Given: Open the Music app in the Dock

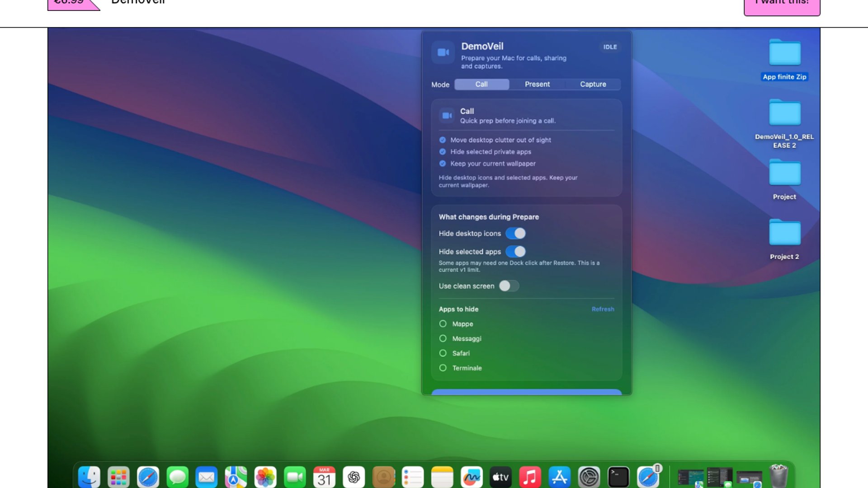Looking at the screenshot, I should 530,477.
